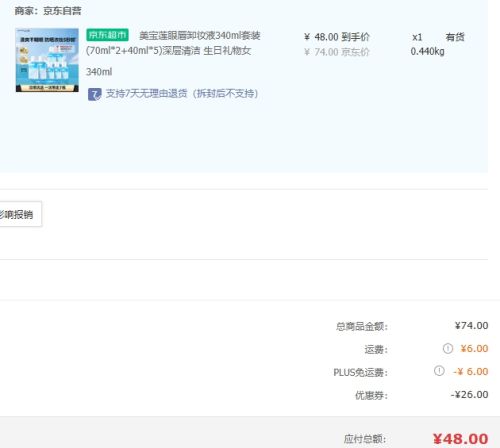Click the 340ml specification text

click(x=99, y=72)
